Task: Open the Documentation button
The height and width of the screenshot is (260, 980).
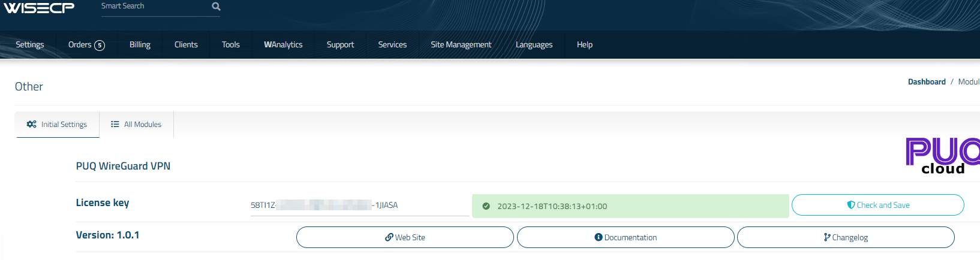Action: [x=626, y=237]
